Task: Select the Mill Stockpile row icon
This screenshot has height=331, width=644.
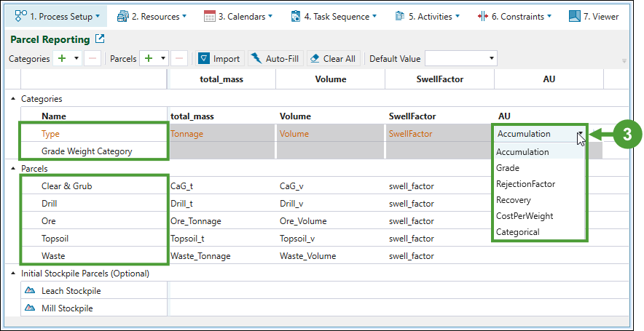Action: point(31,308)
